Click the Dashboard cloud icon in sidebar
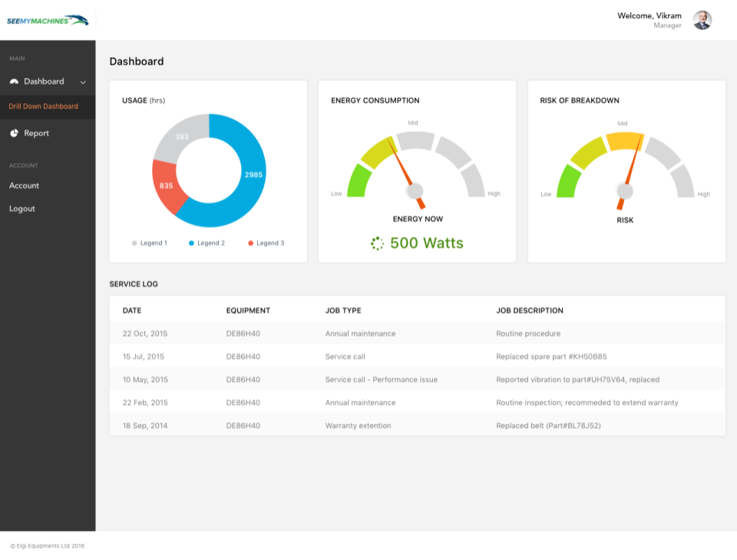 (x=14, y=81)
